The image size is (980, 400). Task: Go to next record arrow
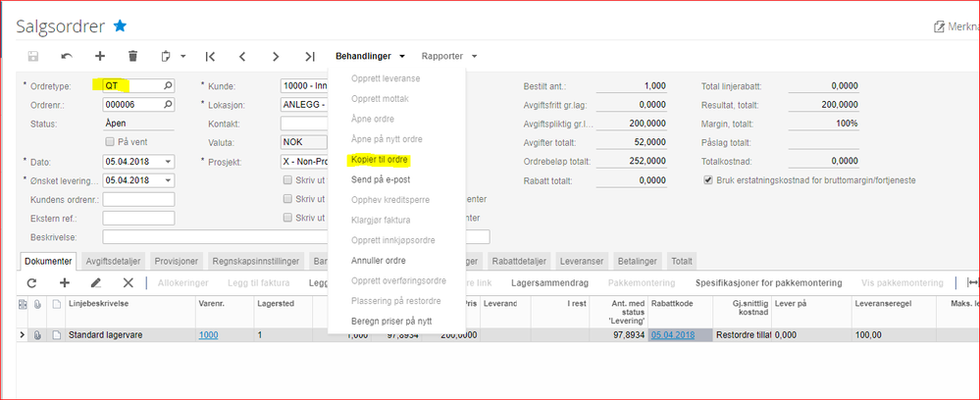point(276,56)
